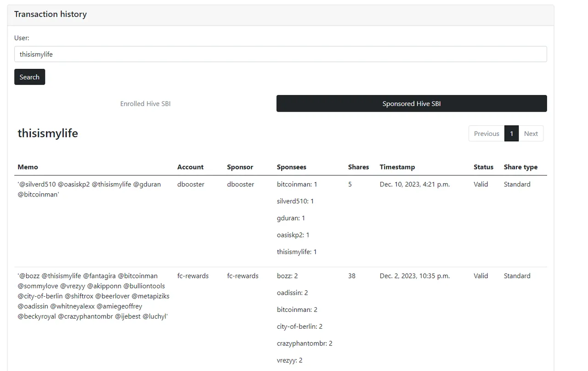Viewport: 588px width, 371px height.
Task: Click the sponsee 'bozz: 2'
Action: pyautogui.click(x=287, y=276)
